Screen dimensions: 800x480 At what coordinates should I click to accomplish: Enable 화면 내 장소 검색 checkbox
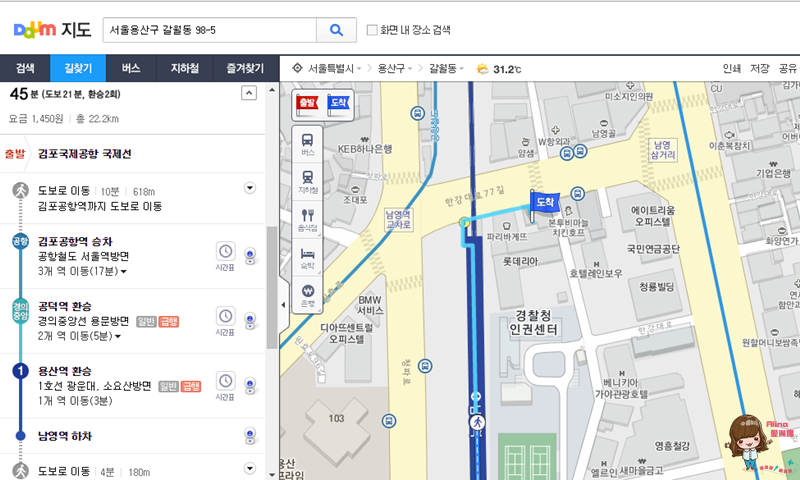(372, 30)
